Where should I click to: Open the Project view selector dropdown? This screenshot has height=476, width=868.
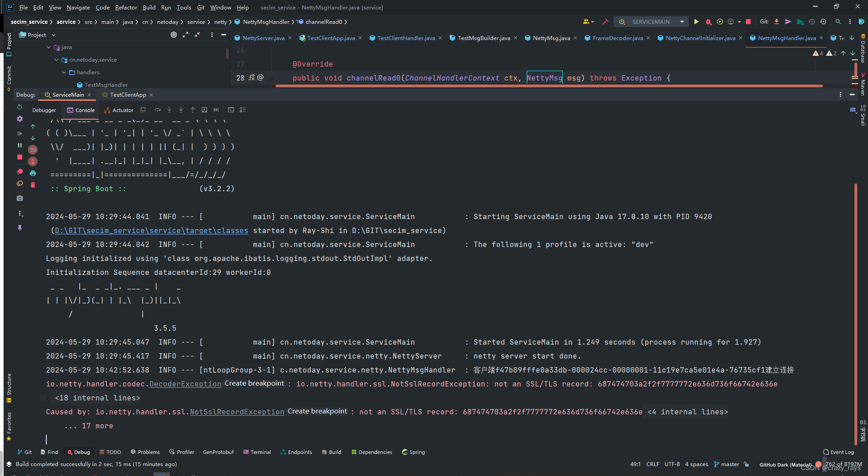pos(53,35)
